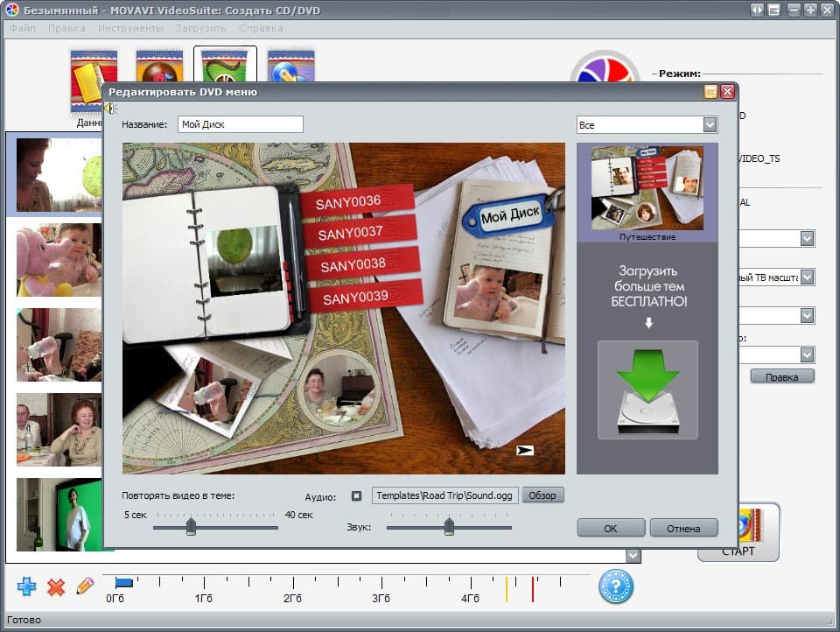The image size is (840, 632).
Task: Select the first video thumbnail in file list
Action: point(59,174)
